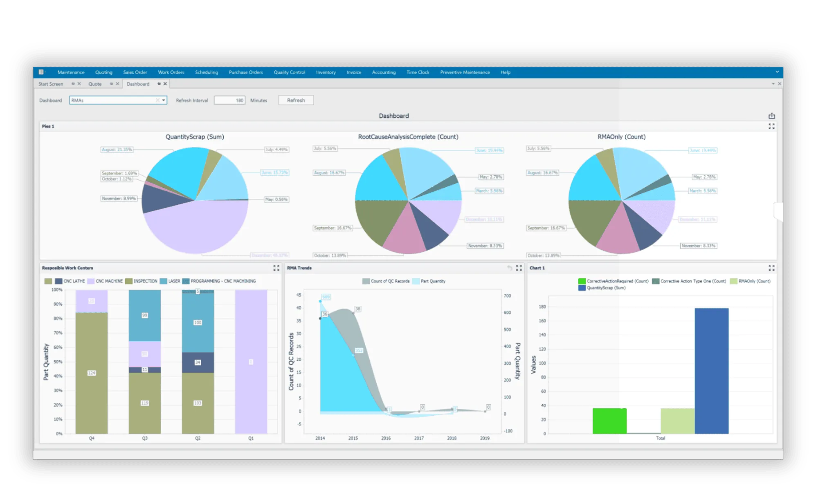The image size is (818, 504).
Task: Click the Refresh Interval minutes field
Action: tap(229, 100)
